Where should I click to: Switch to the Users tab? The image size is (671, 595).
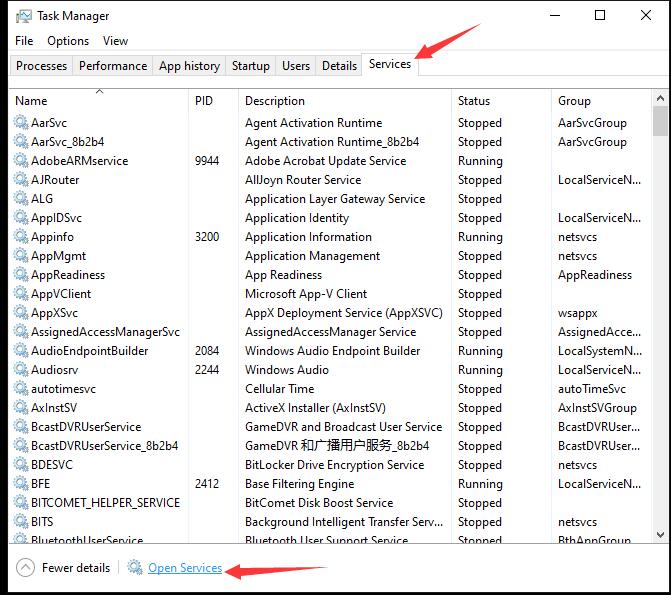tap(296, 66)
